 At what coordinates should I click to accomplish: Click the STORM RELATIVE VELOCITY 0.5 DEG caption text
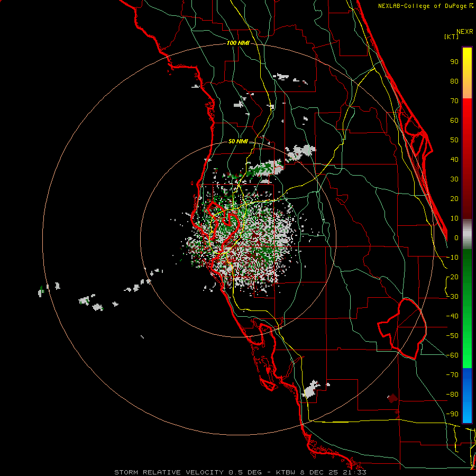pos(188,472)
